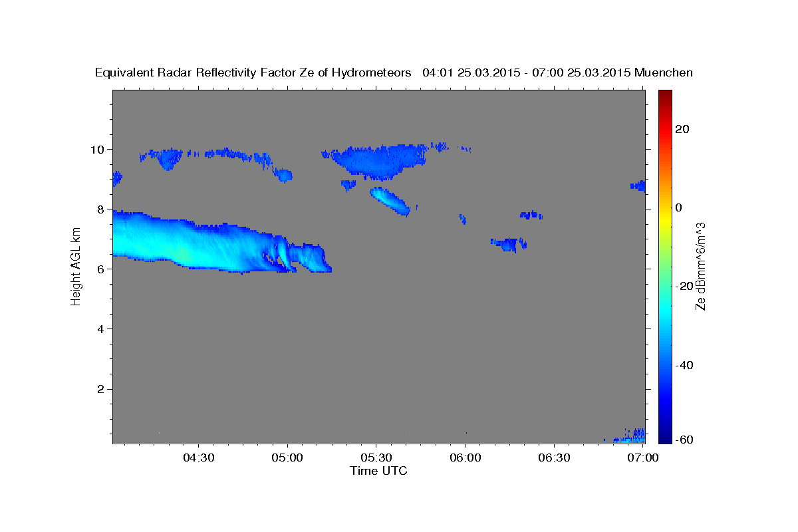Click the colorbar label '0'
This screenshot has height=532, width=798.
679,207
